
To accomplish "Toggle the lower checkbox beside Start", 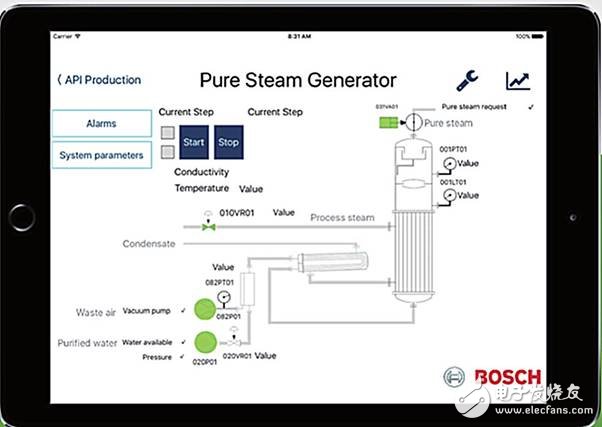I will pyautogui.click(x=167, y=152).
